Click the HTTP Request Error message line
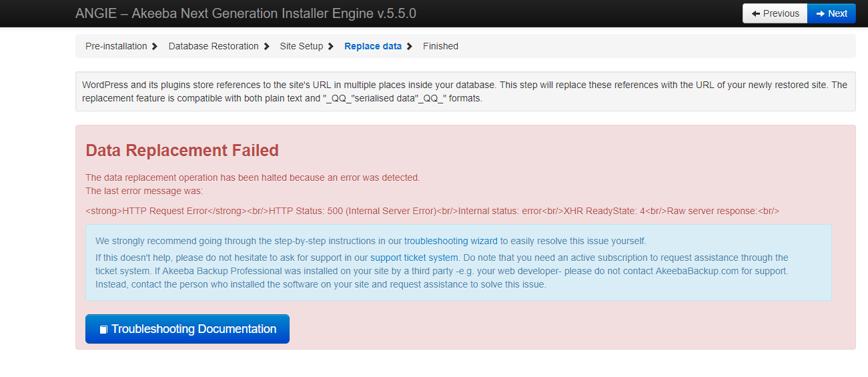The image size is (868, 377). tap(432, 211)
